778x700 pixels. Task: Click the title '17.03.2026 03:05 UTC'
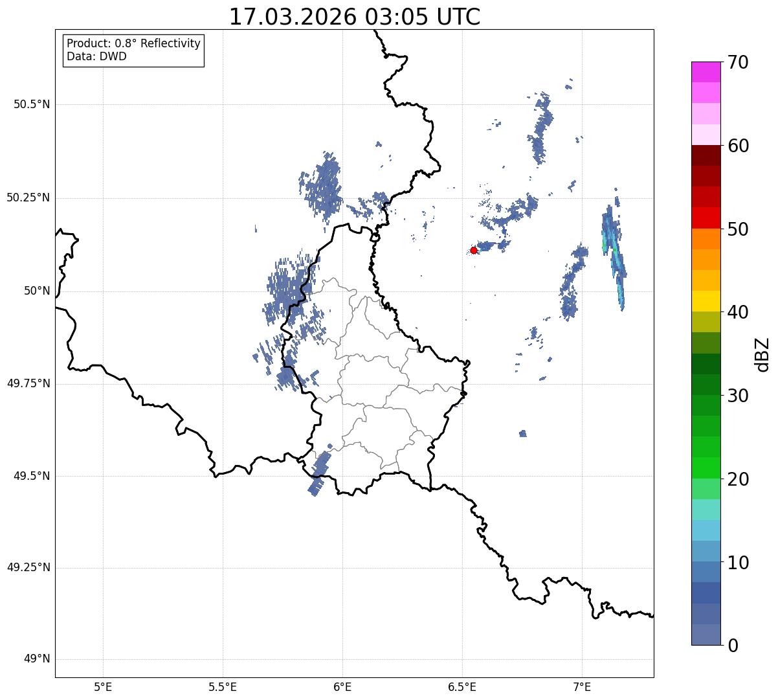point(355,17)
